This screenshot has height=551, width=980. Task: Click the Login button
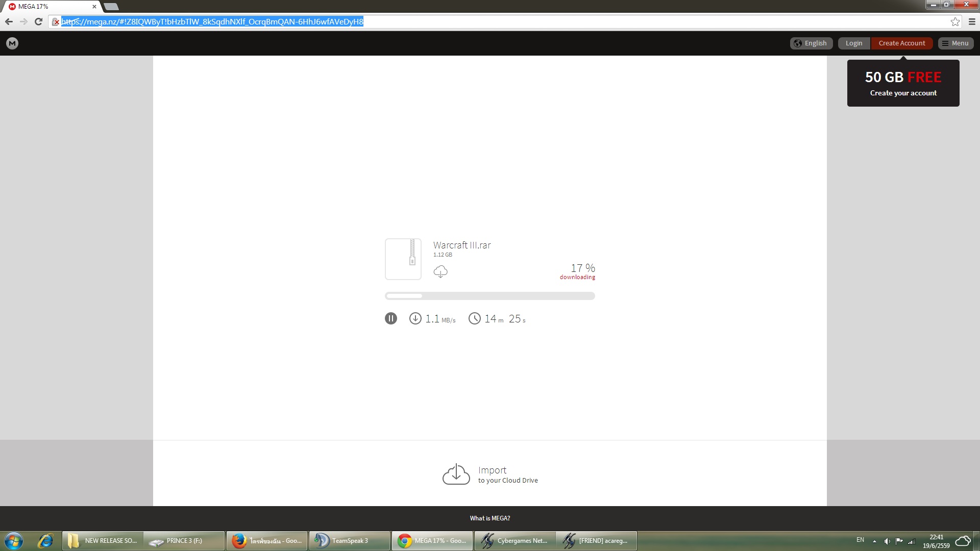[853, 43]
